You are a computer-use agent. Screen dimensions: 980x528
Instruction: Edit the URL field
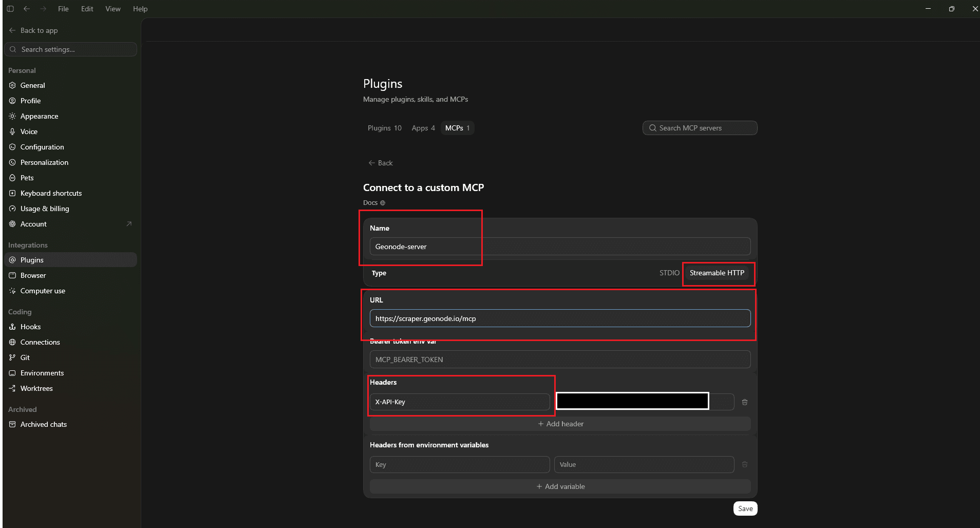560,318
